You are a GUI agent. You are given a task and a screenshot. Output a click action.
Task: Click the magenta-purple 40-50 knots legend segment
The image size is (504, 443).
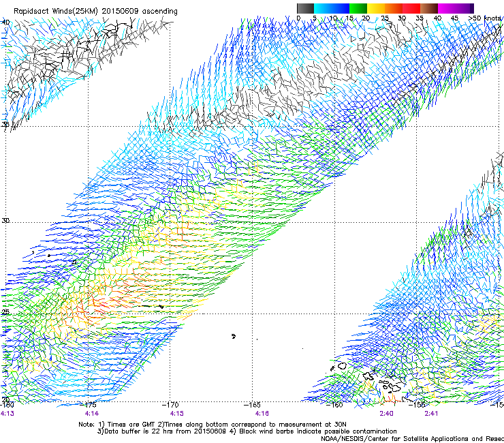pos(456,8)
